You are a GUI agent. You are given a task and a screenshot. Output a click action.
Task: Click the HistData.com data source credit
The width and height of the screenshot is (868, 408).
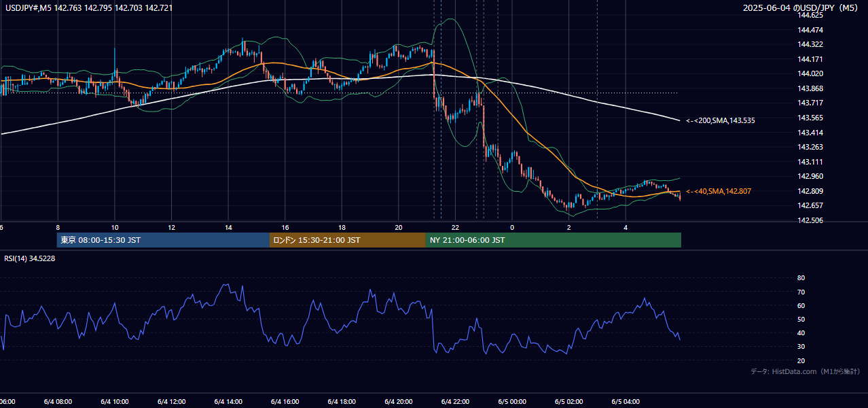(x=806, y=372)
